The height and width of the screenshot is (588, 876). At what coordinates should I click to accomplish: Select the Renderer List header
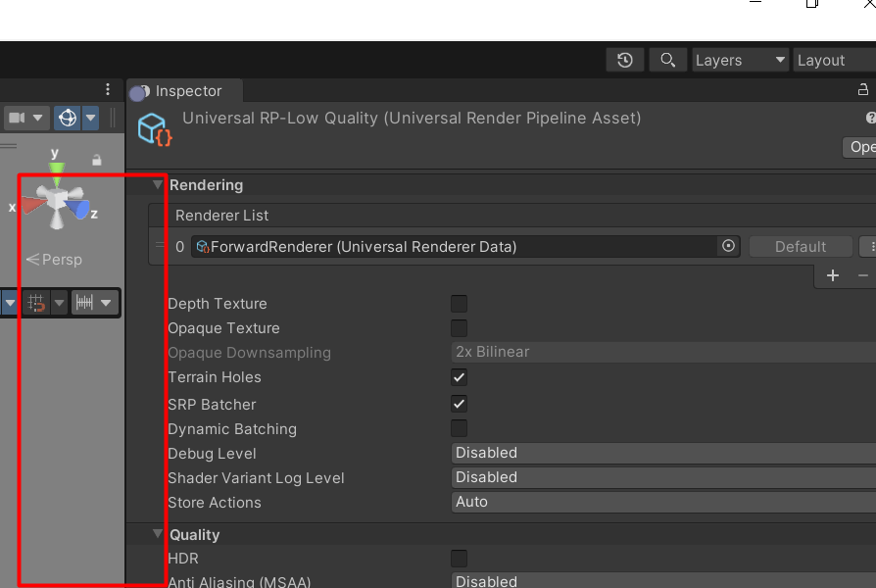pos(221,216)
